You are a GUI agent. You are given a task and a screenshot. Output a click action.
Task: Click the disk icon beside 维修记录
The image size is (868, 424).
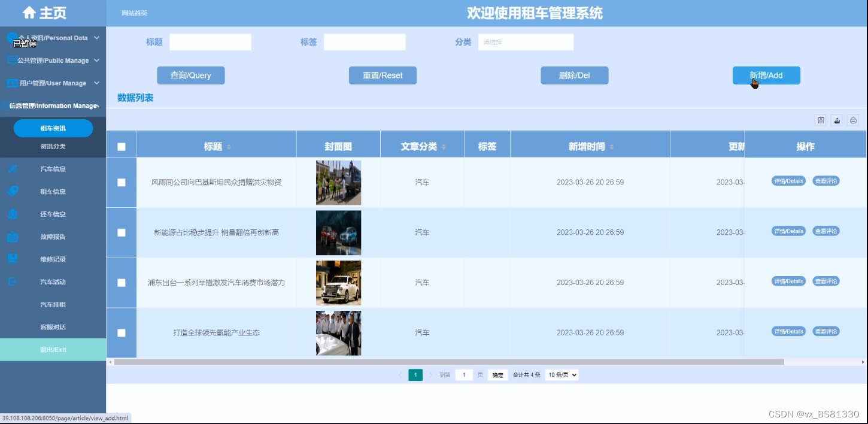[13, 259]
